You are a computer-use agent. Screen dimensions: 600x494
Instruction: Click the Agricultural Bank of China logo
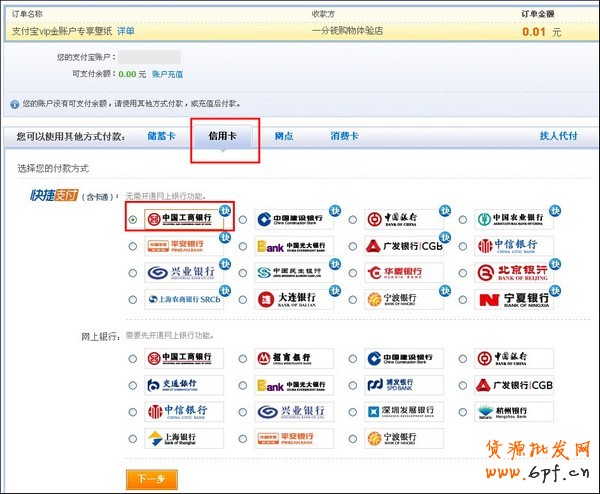pyautogui.click(x=516, y=219)
